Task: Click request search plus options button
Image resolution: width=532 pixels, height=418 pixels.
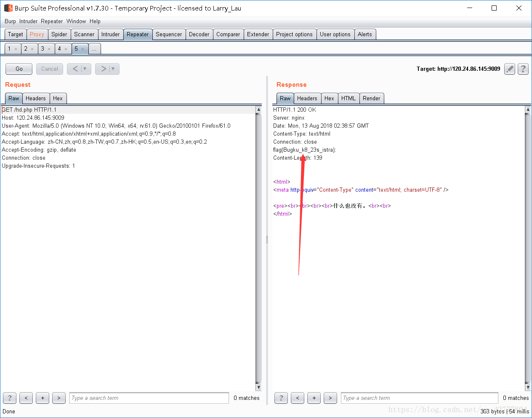Action: pos(43,398)
